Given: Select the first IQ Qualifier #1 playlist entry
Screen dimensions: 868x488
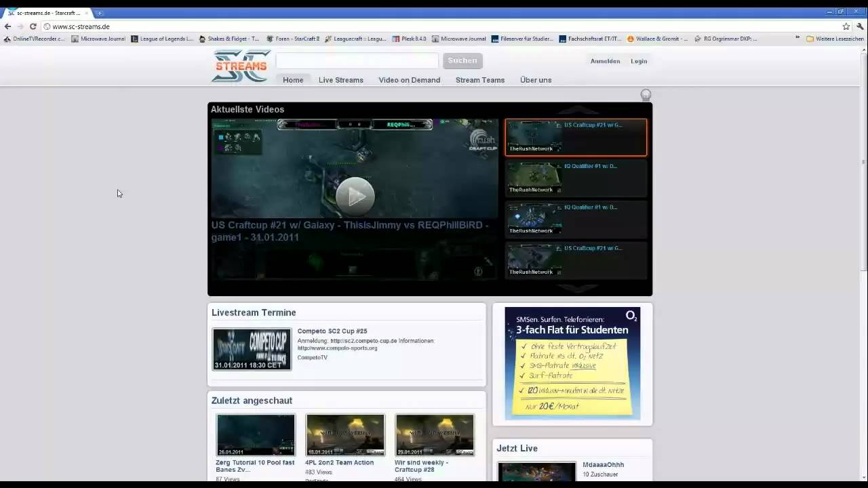Looking at the screenshot, I should click(576, 178).
